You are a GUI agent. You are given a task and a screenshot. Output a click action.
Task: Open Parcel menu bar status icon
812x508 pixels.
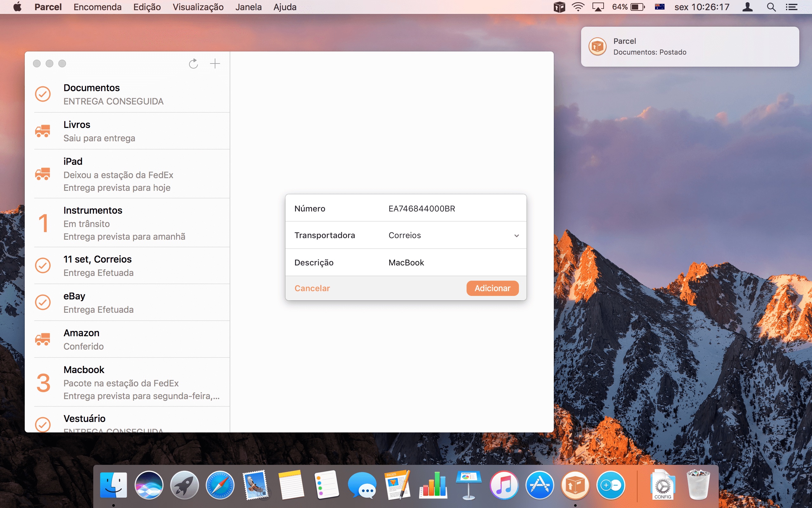click(x=559, y=7)
